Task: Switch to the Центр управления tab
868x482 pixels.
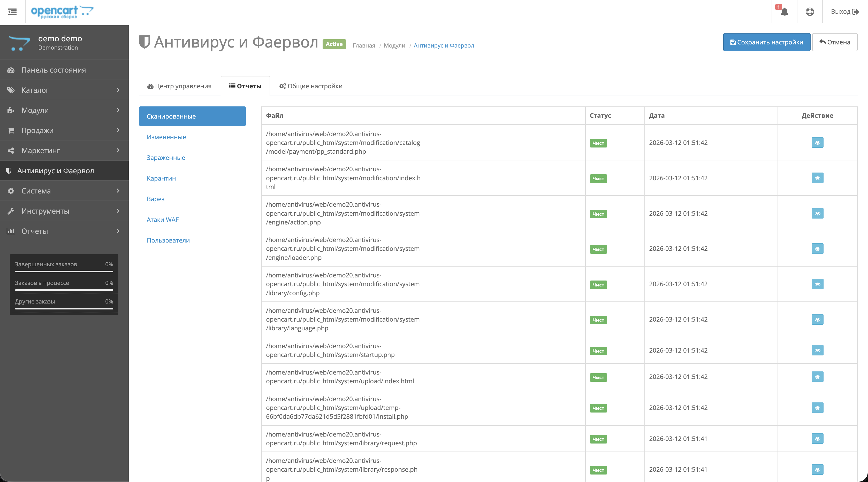Action: (180, 86)
